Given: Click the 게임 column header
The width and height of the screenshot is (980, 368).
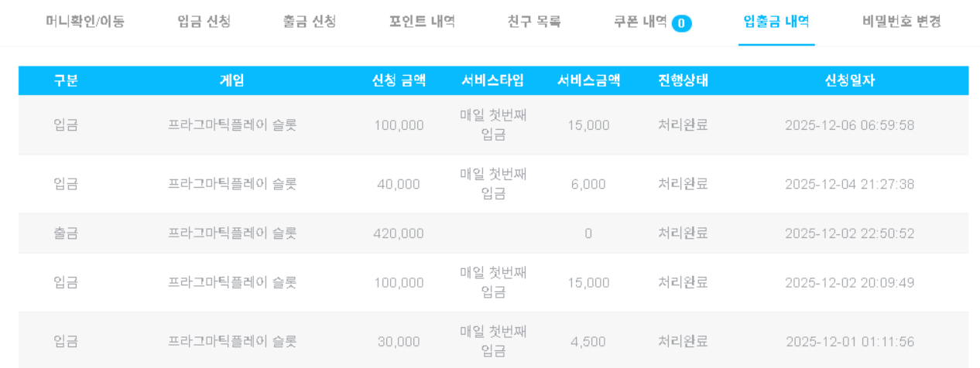Looking at the screenshot, I should (x=232, y=80).
